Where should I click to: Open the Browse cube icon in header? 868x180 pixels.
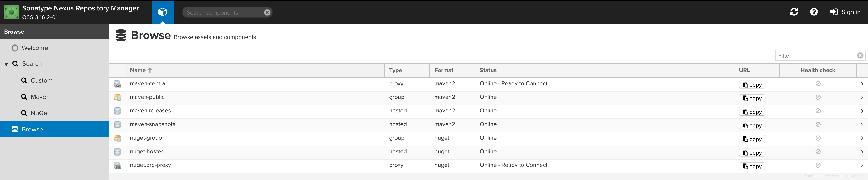click(163, 12)
